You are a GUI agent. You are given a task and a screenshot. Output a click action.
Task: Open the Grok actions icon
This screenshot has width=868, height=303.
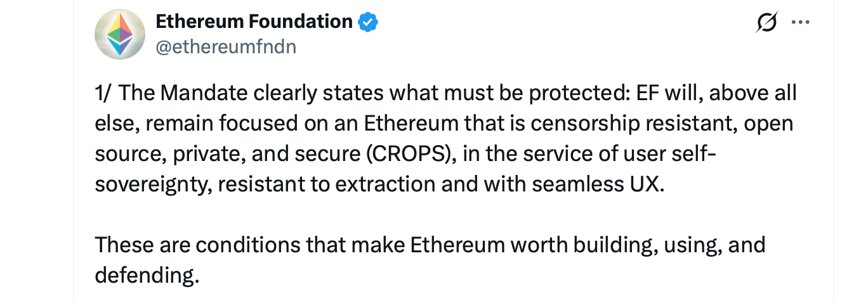(x=766, y=22)
